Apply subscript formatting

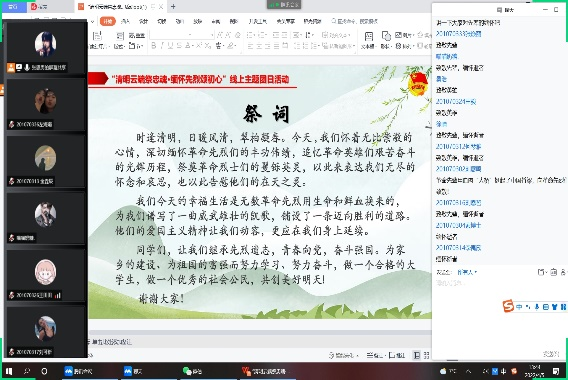(x=207, y=46)
